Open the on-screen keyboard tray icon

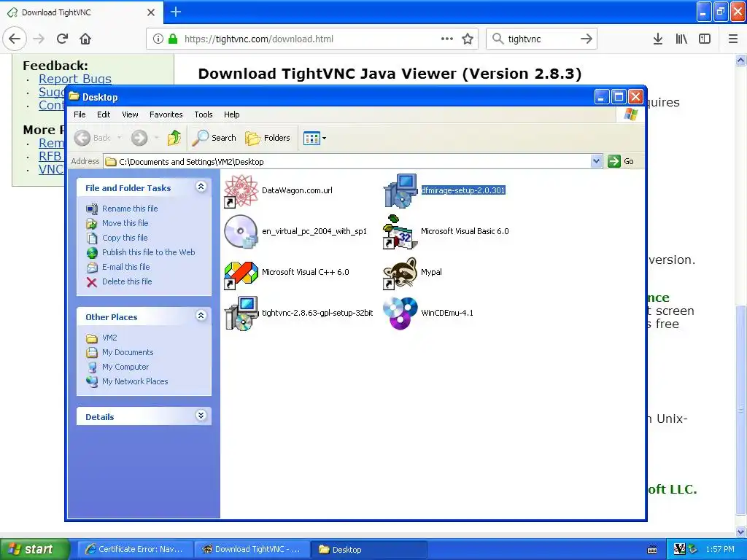652,550
